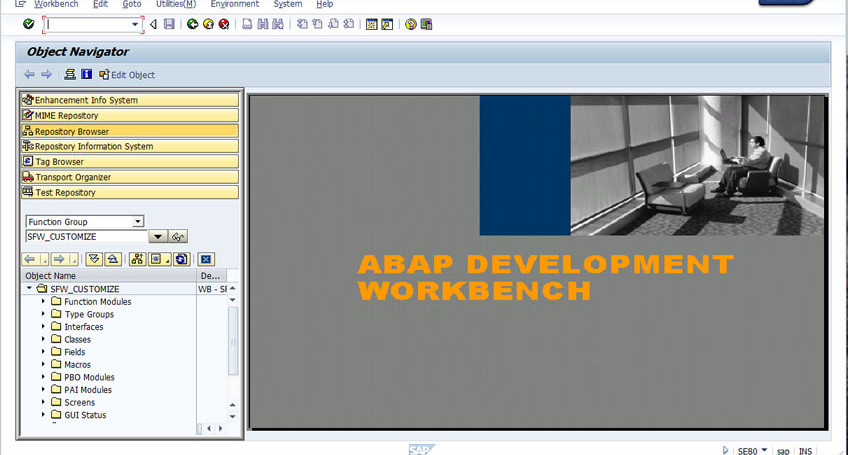
Task: Expand the Classes folder
Action: 43,339
